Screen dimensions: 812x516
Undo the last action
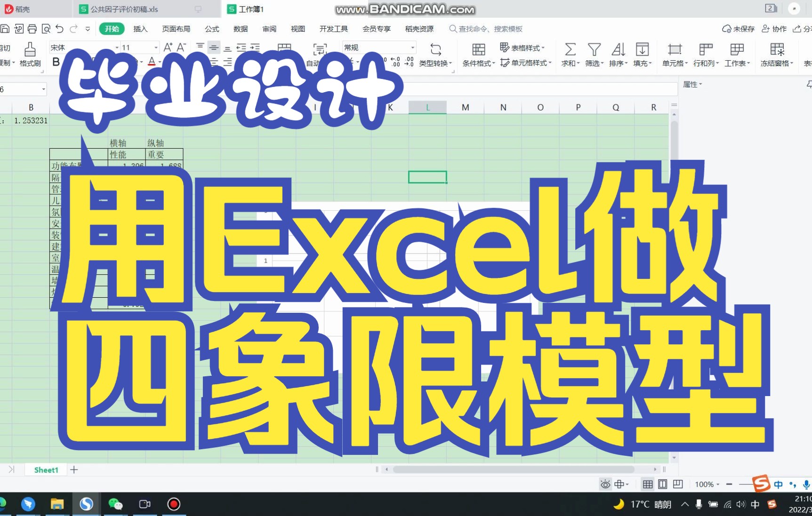59,29
